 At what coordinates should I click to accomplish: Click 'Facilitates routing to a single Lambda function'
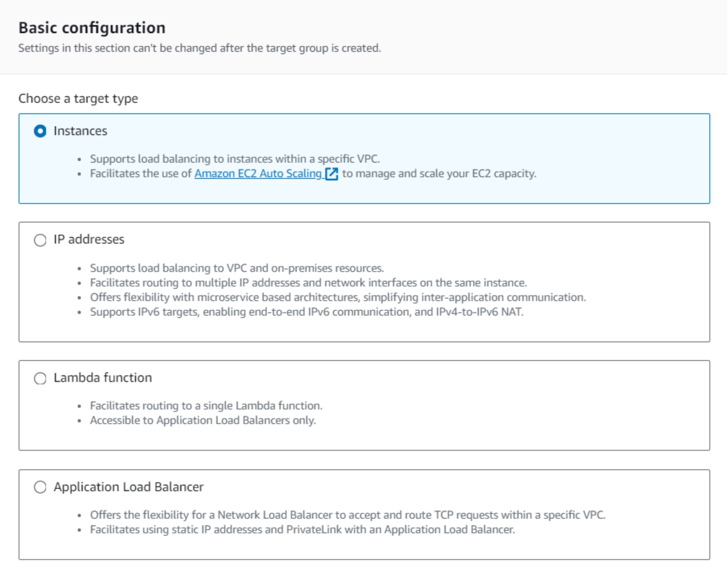pos(206,406)
